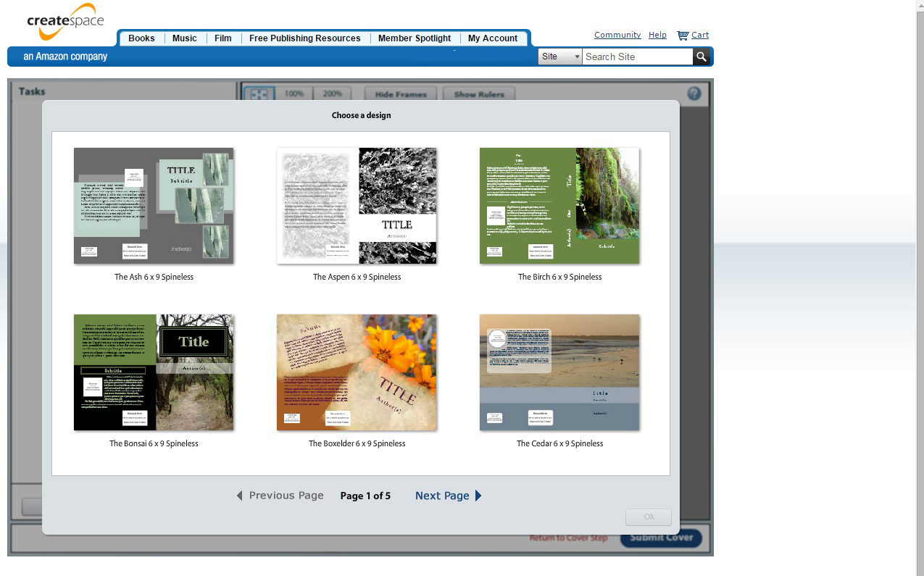Focus the Search Site input field

(637, 57)
